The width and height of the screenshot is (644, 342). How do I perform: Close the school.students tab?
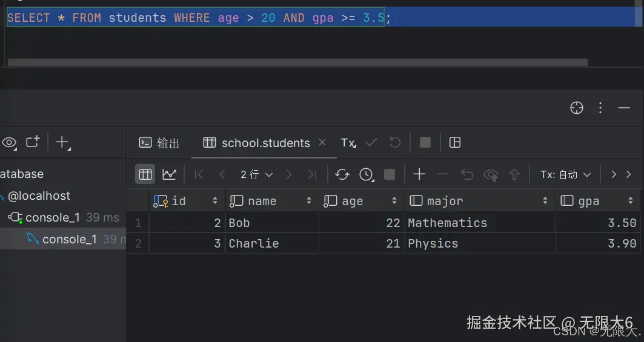tap(322, 142)
